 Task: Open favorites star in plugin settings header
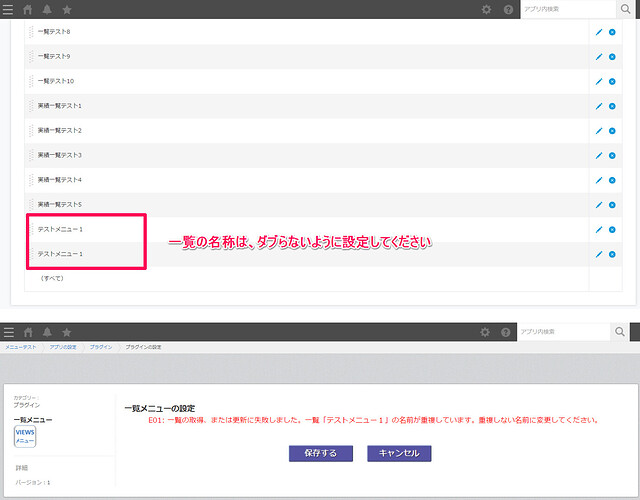(66, 332)
